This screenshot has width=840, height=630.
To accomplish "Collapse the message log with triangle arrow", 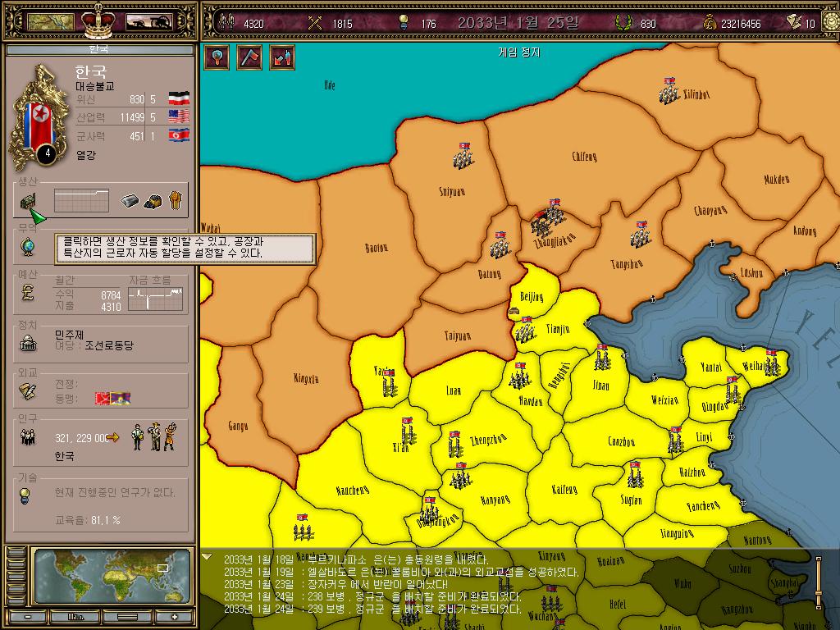I will pyautogui.click(x=207, y=558).
